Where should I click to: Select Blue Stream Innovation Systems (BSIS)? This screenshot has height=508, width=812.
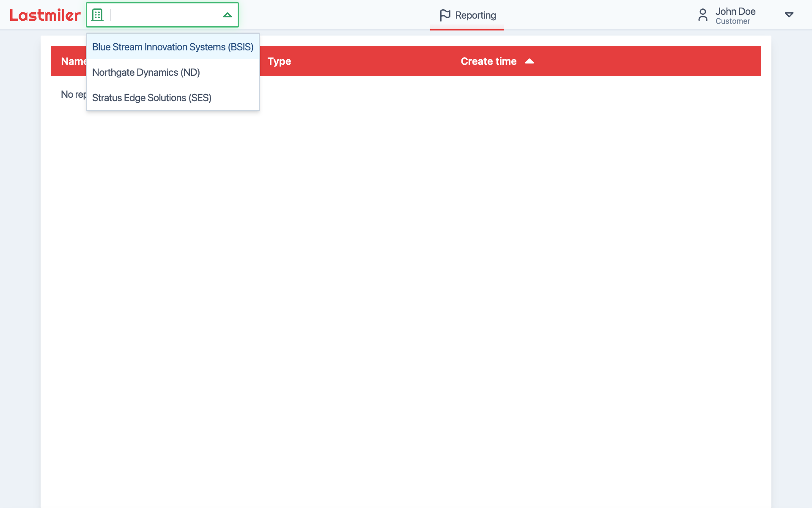173,47
